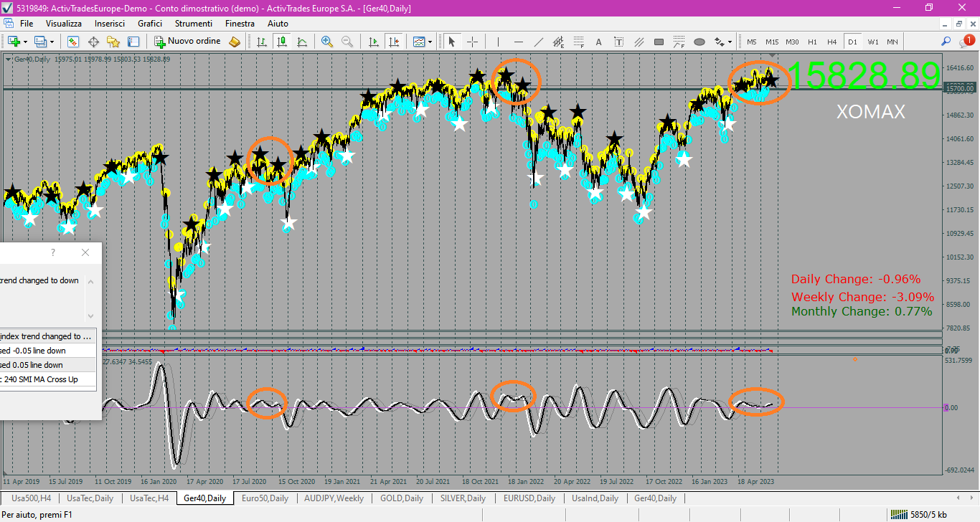980x522 pixels.
Task: Open the Visualizza menu
Action: click(64, 24)
